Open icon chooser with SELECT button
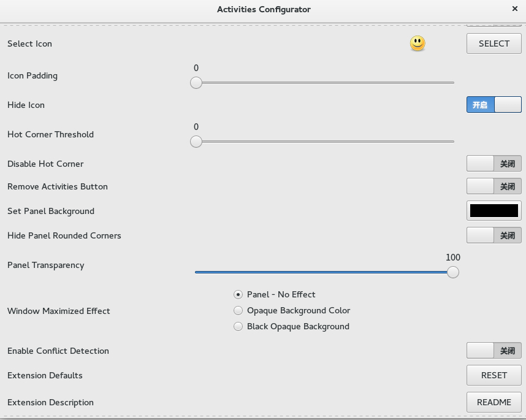The height and width of the screenshot is (420, 526). pos(494,44)
